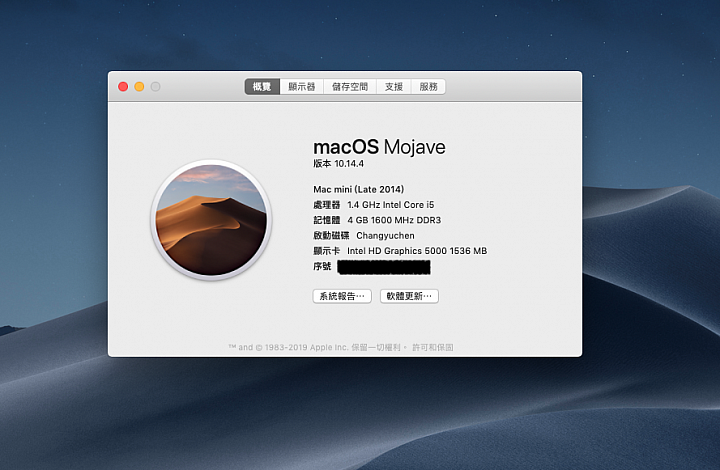The width and height of the screenshot is (720, 470).
Task: Click the Changyuchen startup disk name
Action: [385, 236]
